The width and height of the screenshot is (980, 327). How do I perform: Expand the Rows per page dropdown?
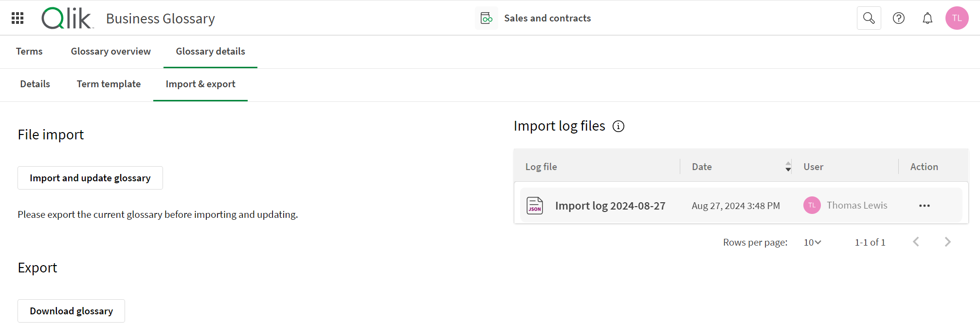pos(812,242)
